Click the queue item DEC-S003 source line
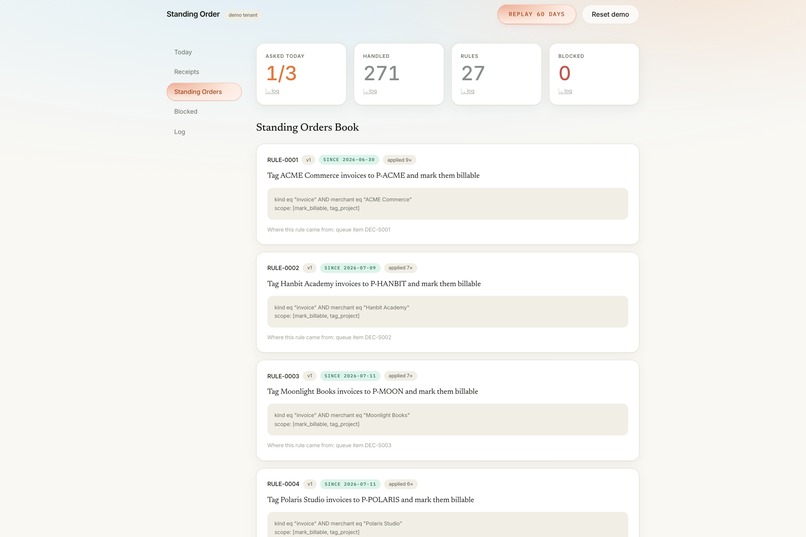This screenshot has height=537, width=806. point(329,446)
